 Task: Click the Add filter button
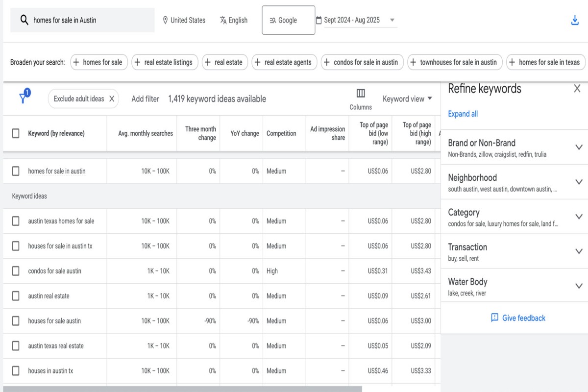[145, 98]
